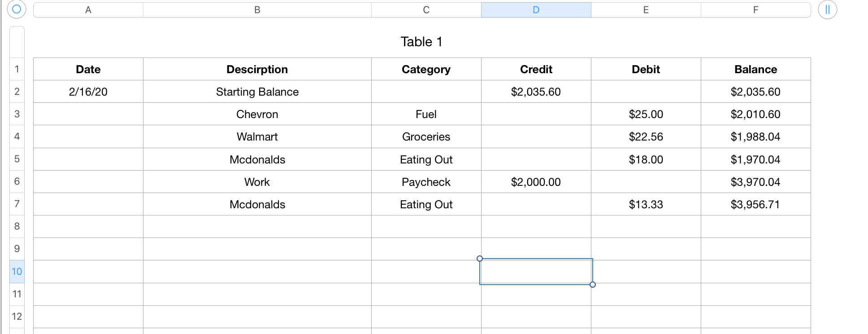Select the 2/16/20 date cell
This screenshot has height=334, width=868.
click(x=88, y=92)
